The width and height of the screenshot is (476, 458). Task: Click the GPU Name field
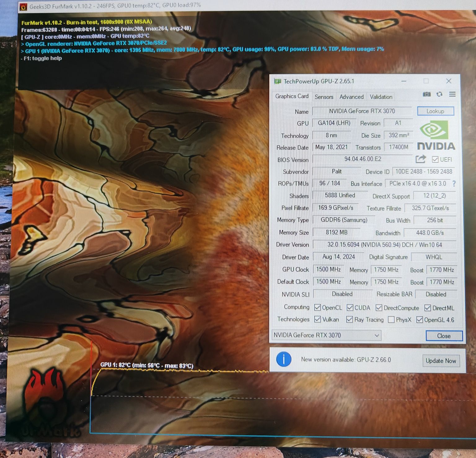tap(362, 111)
